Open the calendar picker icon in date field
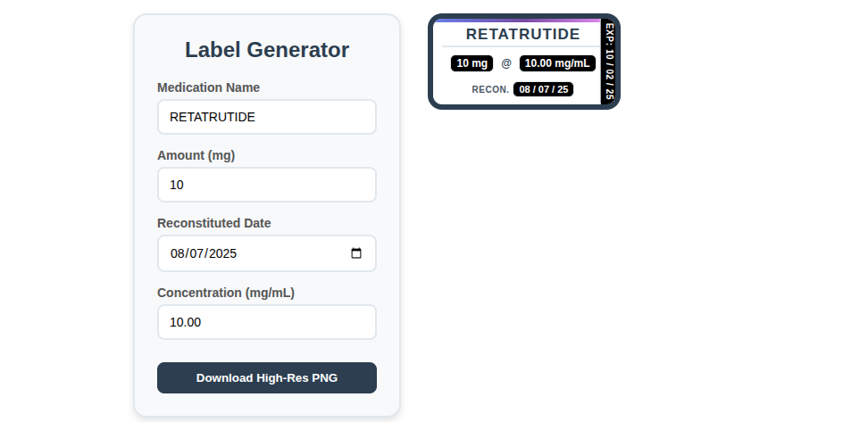This screenshot has width=868, height=422. 356,253
